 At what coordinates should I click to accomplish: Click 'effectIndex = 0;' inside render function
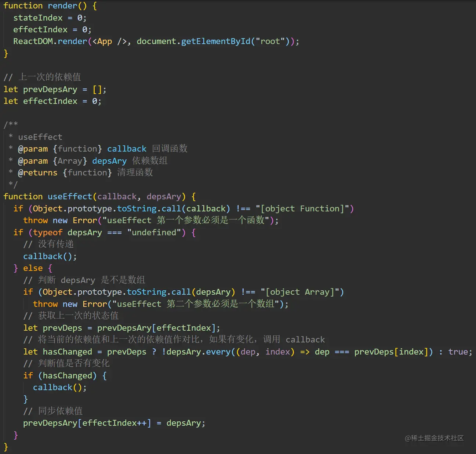(x=52, y=29)
